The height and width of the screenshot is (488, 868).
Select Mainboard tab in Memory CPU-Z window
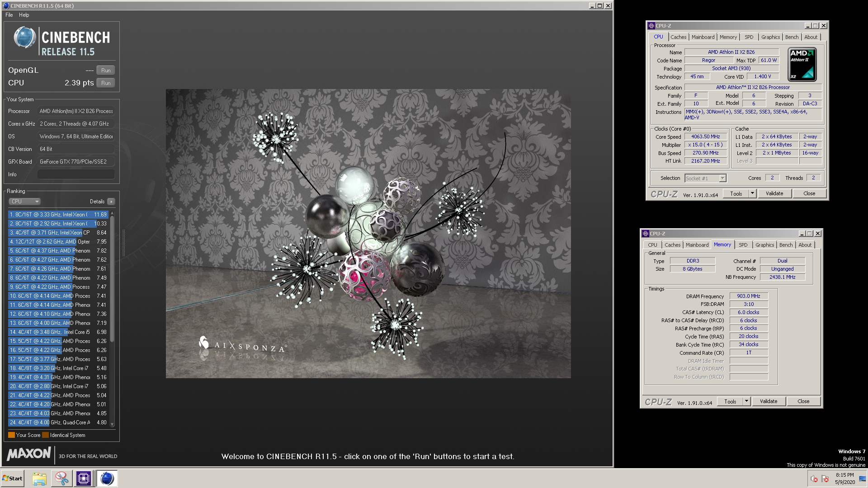point(697,245)
